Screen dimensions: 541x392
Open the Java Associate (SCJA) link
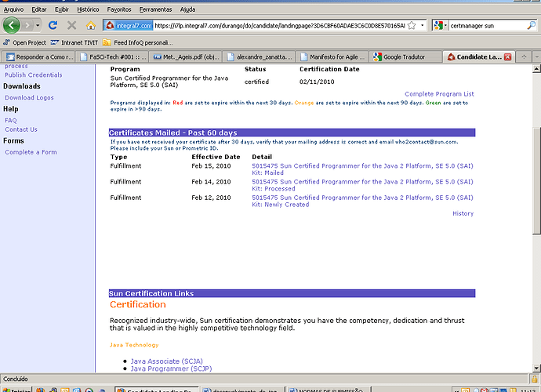[167, 361]
